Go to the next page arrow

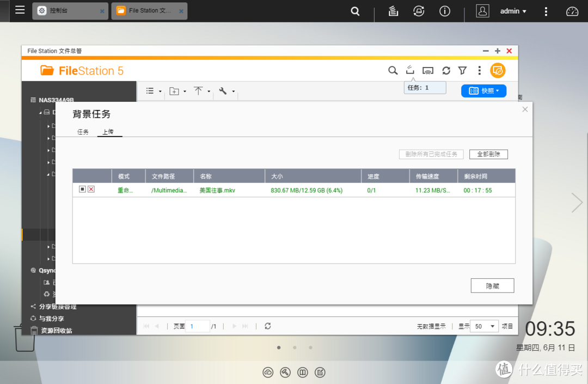pos(234,326)
